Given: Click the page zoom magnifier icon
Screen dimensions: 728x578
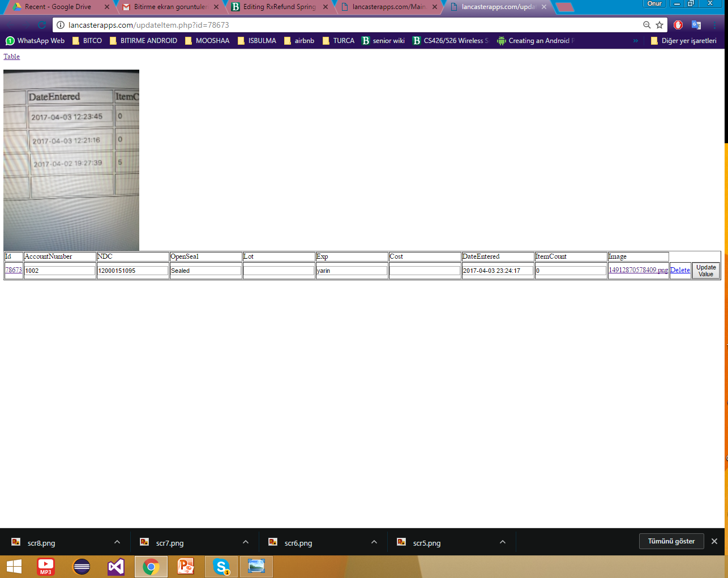Looking at the screenshot, I should coord(646,25).
